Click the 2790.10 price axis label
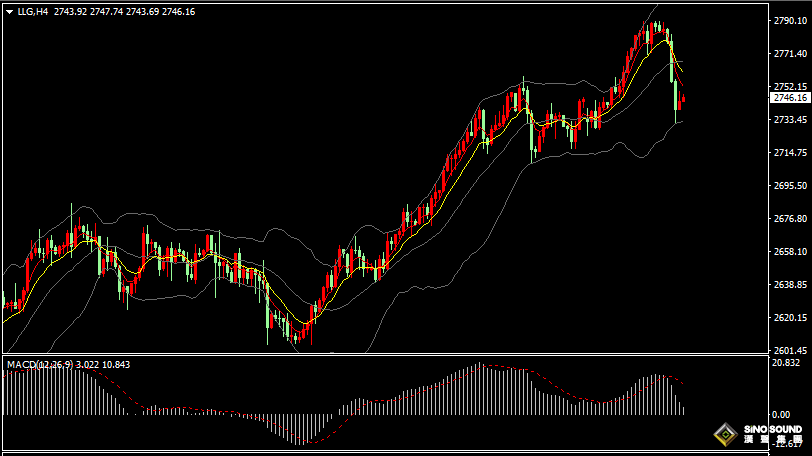This screenshot has width=812, height=456. [790, 21]
